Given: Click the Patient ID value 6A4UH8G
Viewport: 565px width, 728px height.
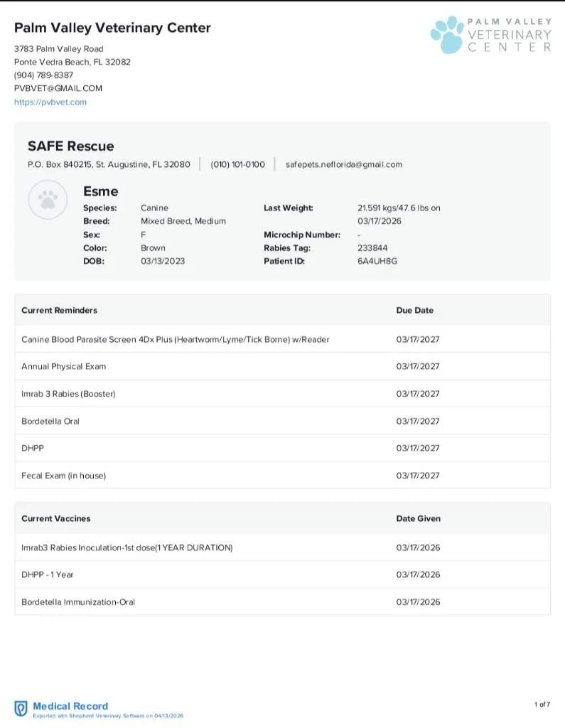Looking at the screenshot, I should [x=377, y=262].
